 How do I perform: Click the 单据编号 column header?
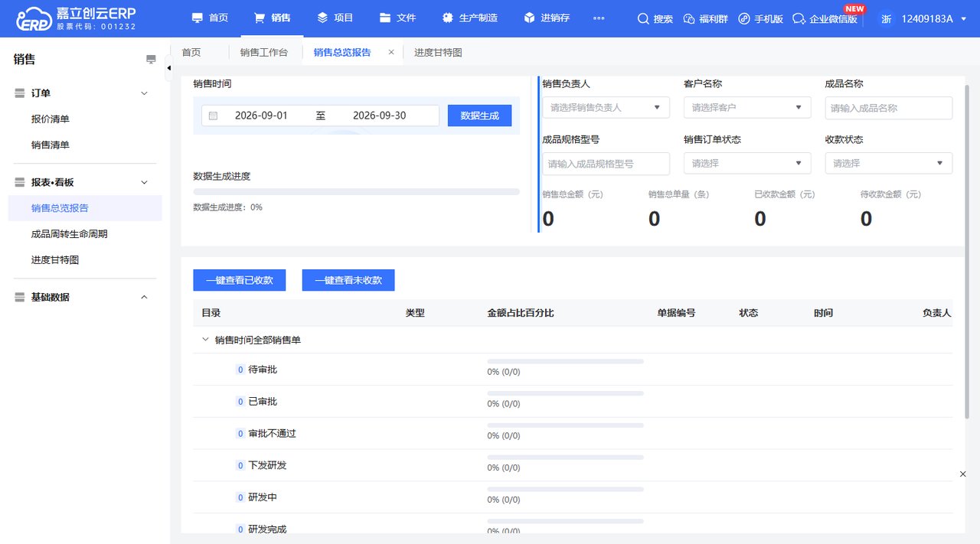(676, 313)
